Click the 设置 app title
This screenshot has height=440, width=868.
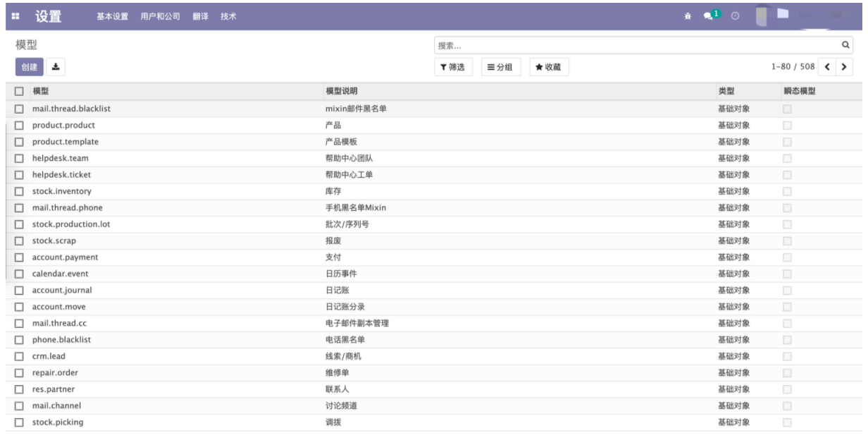(49, 16)
